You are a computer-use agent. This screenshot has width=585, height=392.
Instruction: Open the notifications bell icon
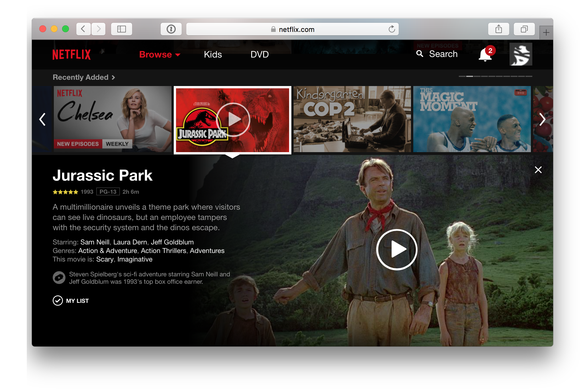pyautogui.click(x=485, y=54)
